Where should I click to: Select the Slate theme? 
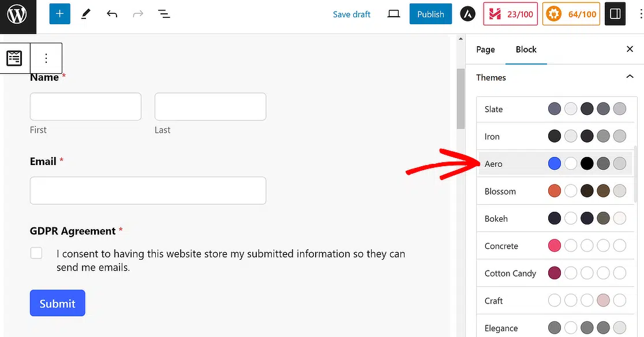555,109
